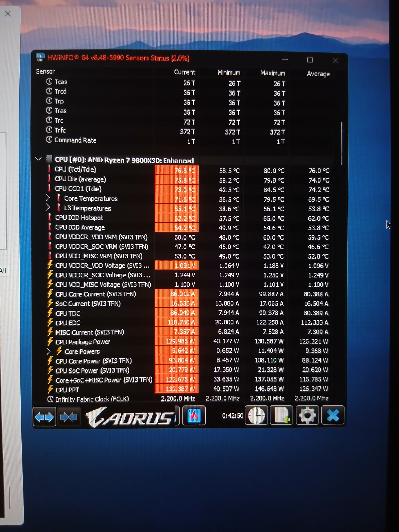Select the CPU IOD Hotspot row

coord(188,218)
